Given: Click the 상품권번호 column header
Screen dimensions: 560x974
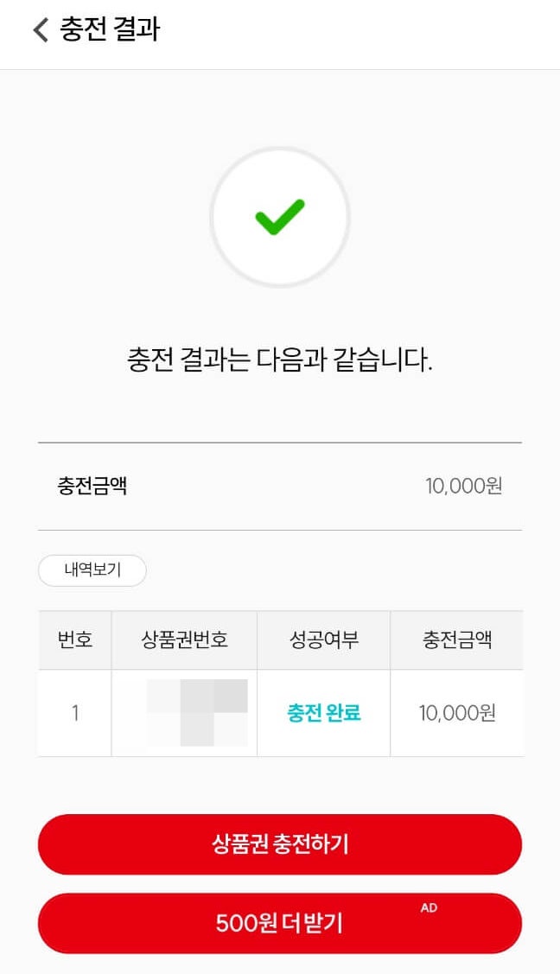Looking at the screenshot, I should point(184,640).
